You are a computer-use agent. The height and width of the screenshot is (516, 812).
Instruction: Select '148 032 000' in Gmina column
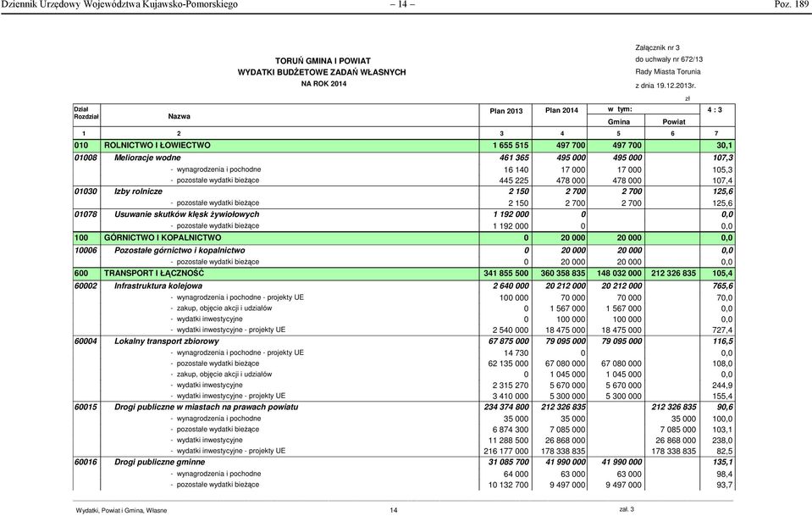[618, 273]
